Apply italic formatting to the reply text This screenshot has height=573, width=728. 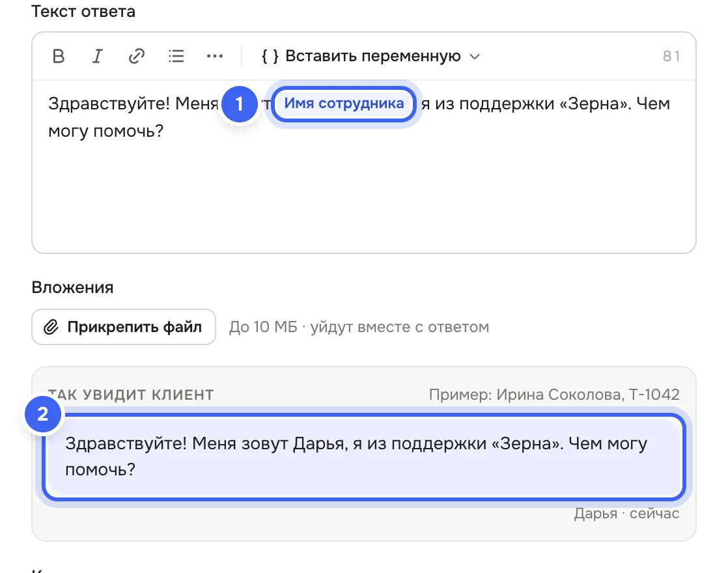(98, 56)
